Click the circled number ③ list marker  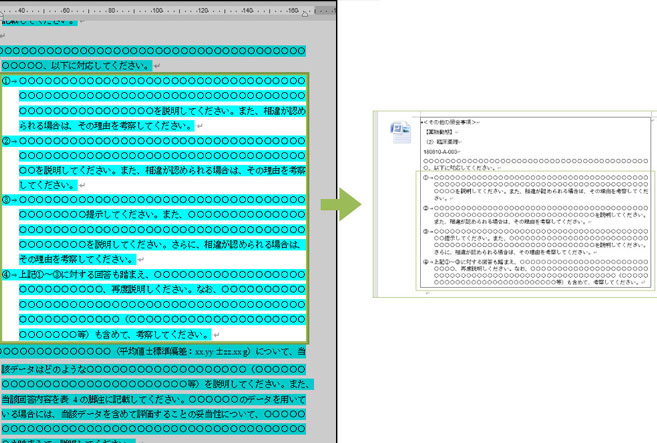pyautogui.click(x=6, y=199)
